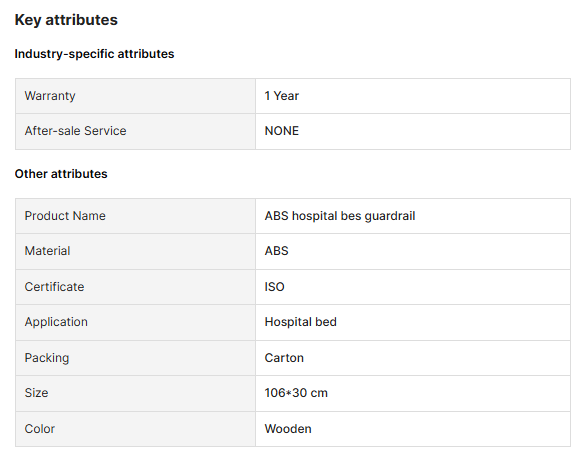Select the Packing label cell
The width and height of the screenshot is (583, 461).
point(135,358)
